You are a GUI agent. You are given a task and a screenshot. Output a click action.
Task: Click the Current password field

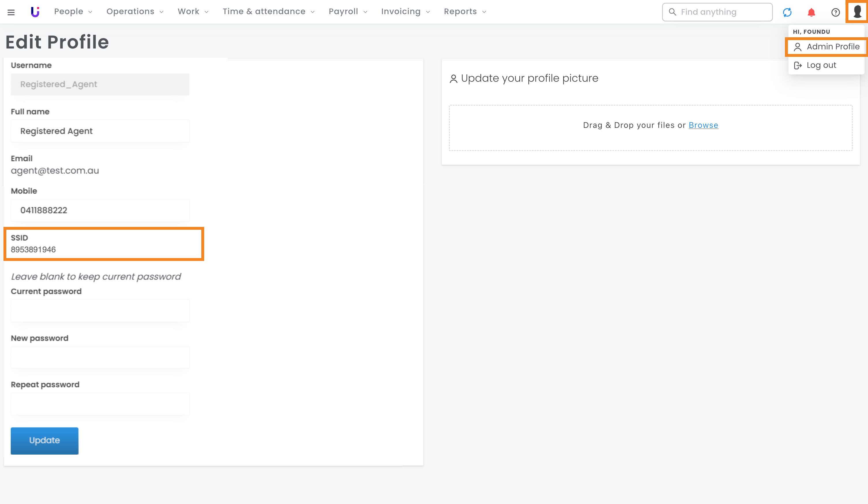click(x=100, y=311)
